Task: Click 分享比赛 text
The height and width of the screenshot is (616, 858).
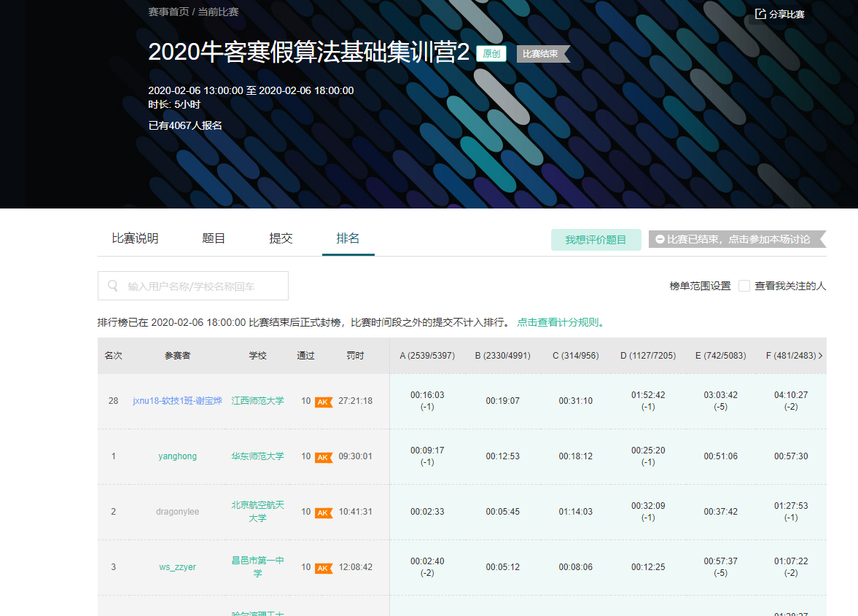Action: [787, 15]
